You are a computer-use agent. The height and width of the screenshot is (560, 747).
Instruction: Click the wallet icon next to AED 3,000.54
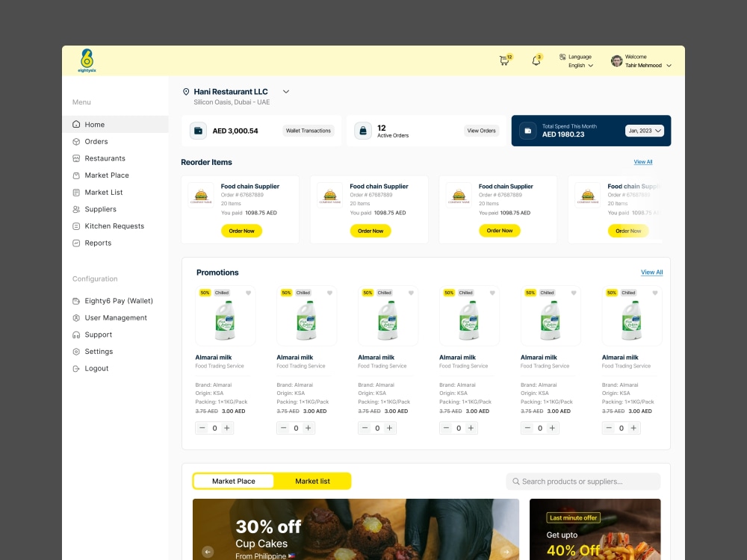click(x=198, y=131)
